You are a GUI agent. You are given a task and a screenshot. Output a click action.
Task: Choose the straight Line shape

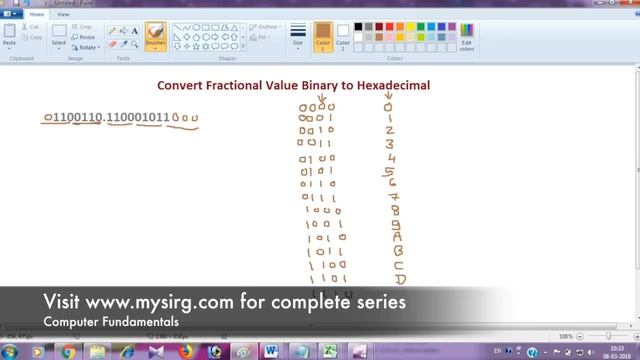(x=177, y=28)
